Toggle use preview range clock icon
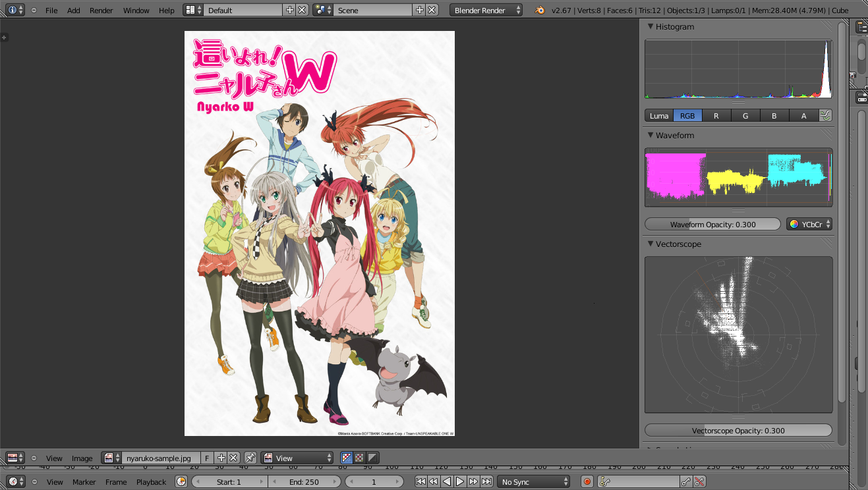868x490 pixels. (181, 481)
